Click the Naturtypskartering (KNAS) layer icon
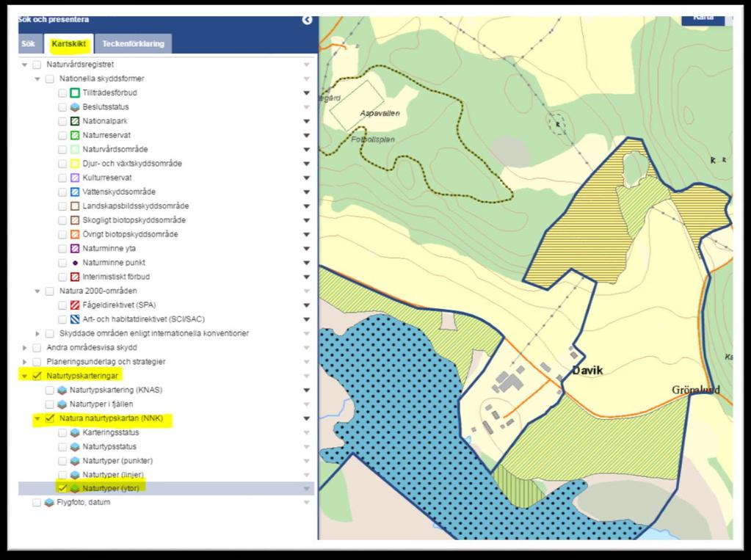Viewport: 751px width, 560px height. [62, 390]
